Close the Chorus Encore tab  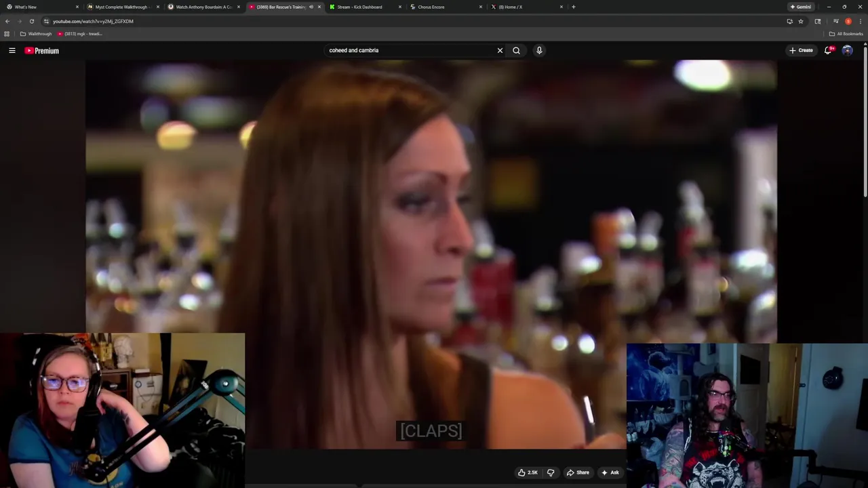[481, 7]
